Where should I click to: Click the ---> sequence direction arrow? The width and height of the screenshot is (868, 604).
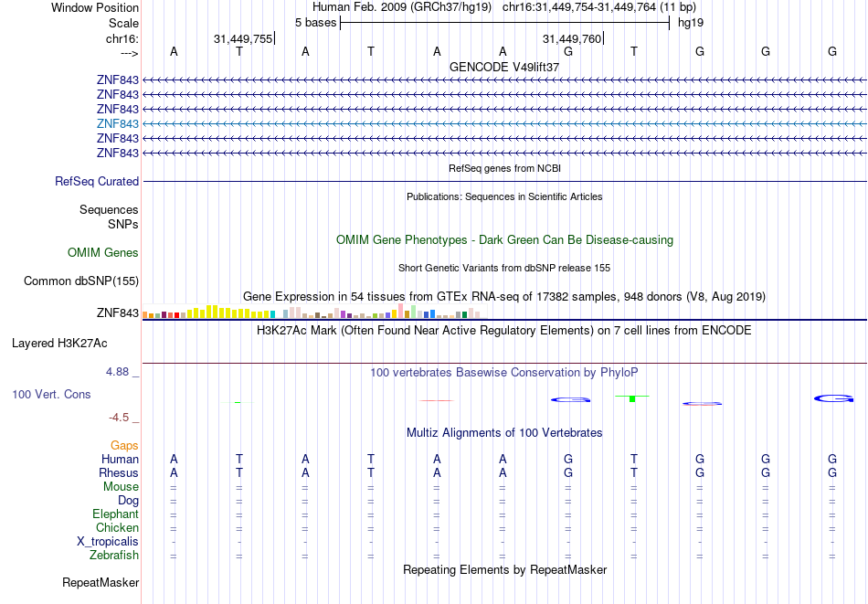pos(130,53)
